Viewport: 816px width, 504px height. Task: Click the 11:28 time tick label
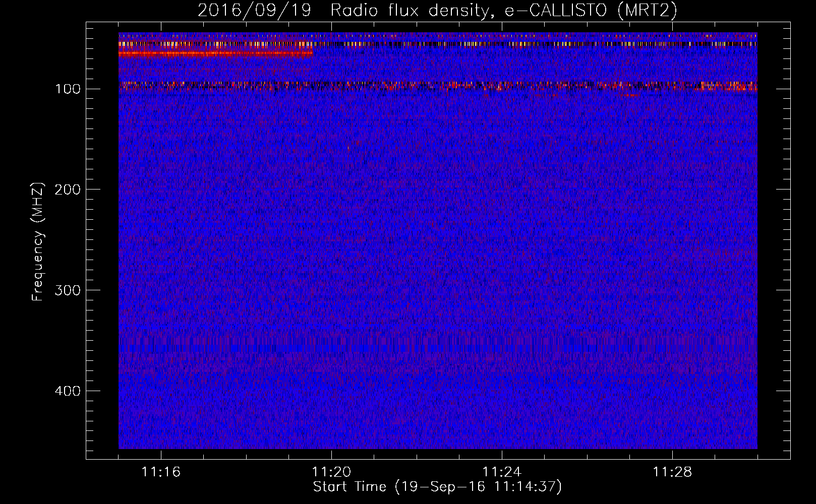point(672,472)
